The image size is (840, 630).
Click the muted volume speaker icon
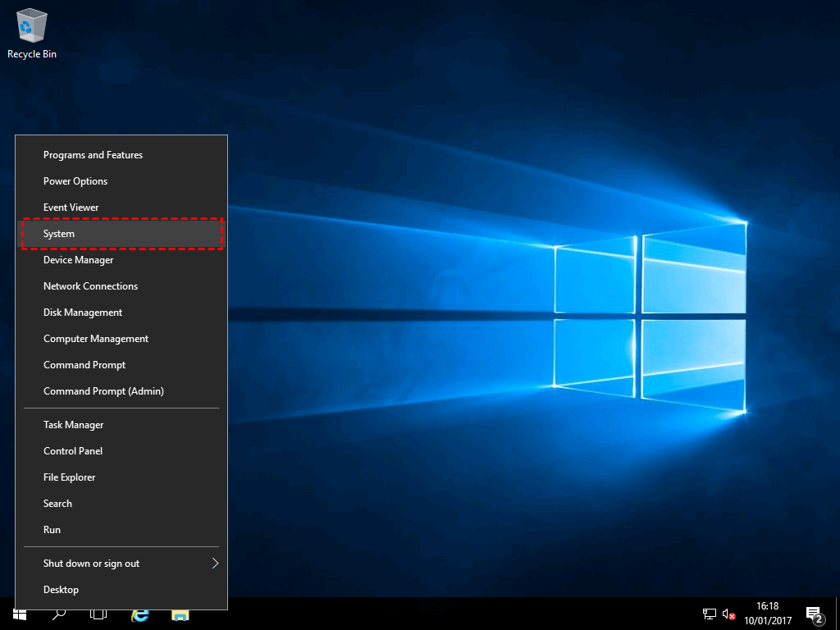coord(728,614)
